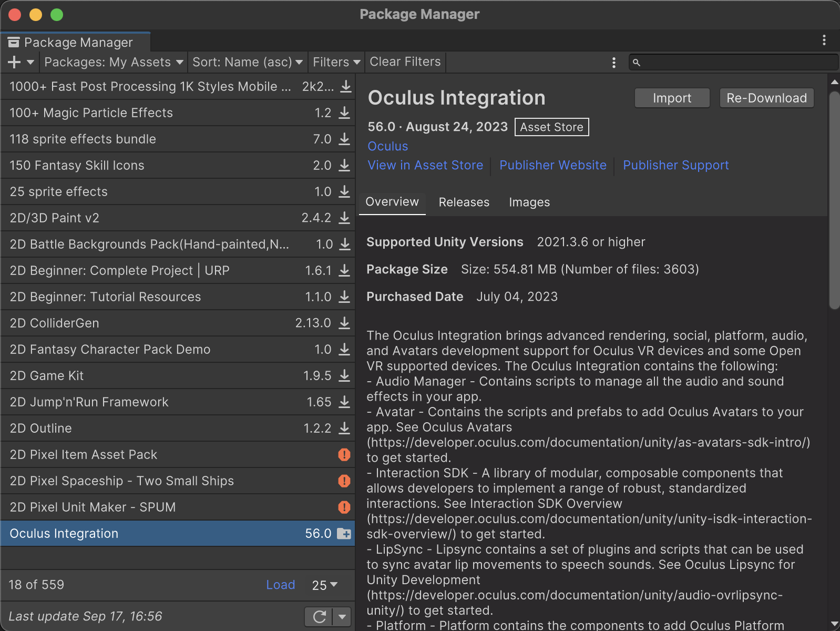Expand refresh options dropdown arrow
The height and width of the screenshot is (631, 840).
342,616
